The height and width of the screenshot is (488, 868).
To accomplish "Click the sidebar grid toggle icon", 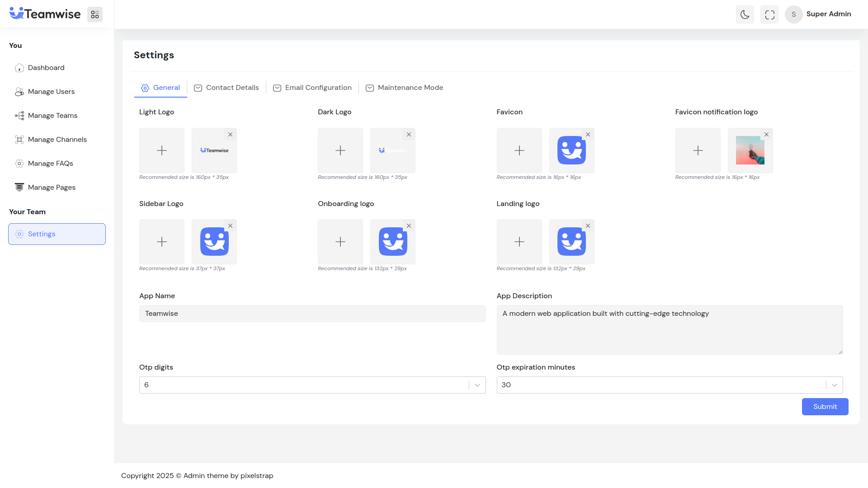I will click(95, 14).
